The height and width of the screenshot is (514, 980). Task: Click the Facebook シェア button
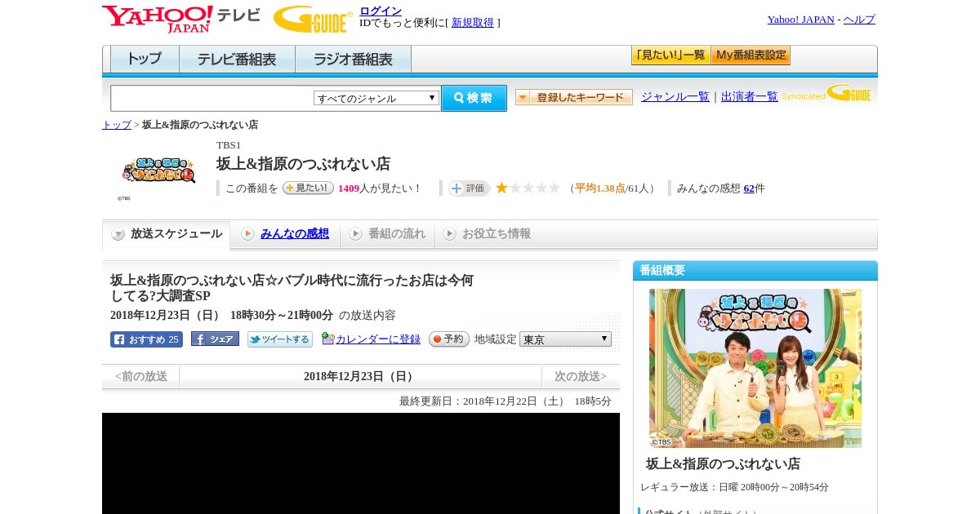215,339
